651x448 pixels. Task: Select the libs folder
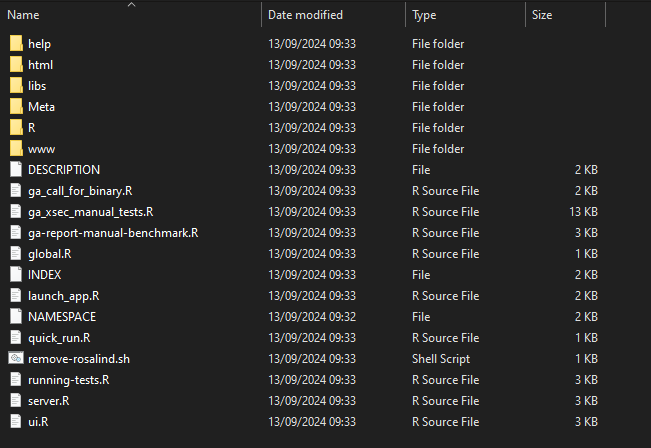pos(37,86)
